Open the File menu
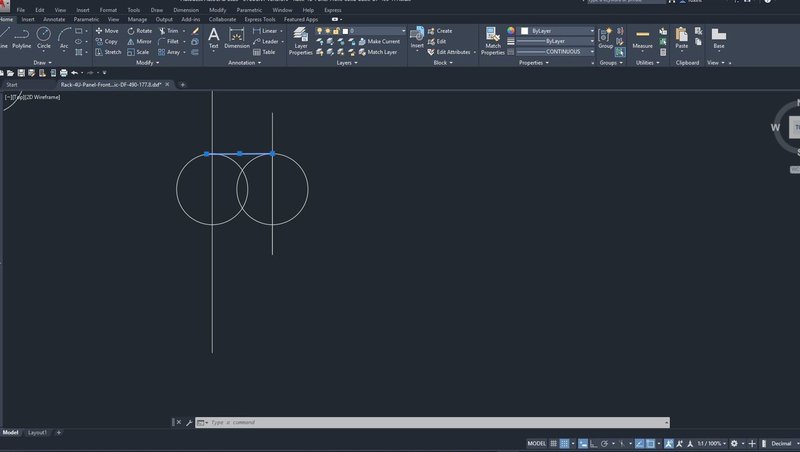 21,10
